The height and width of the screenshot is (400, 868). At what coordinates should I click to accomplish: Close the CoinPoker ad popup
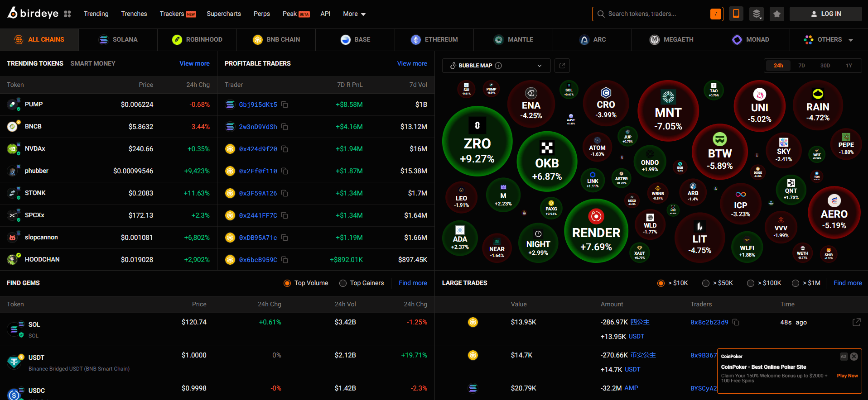[x=854, y=357]
